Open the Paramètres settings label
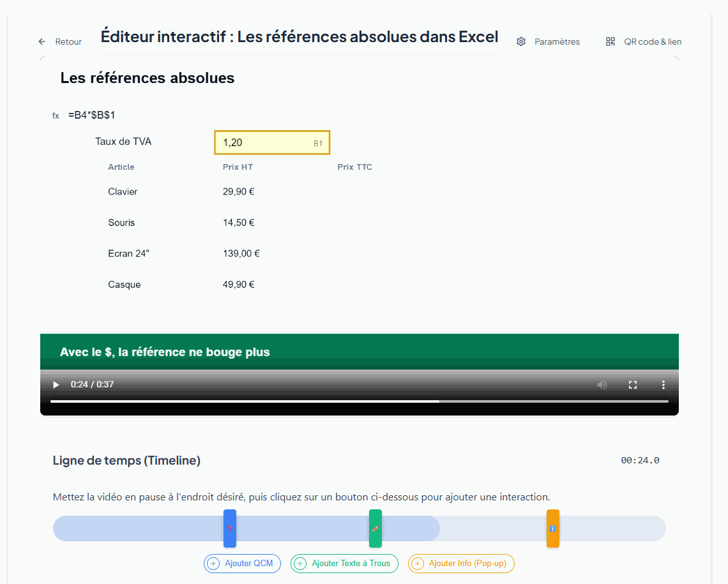 tap(557, 41)
